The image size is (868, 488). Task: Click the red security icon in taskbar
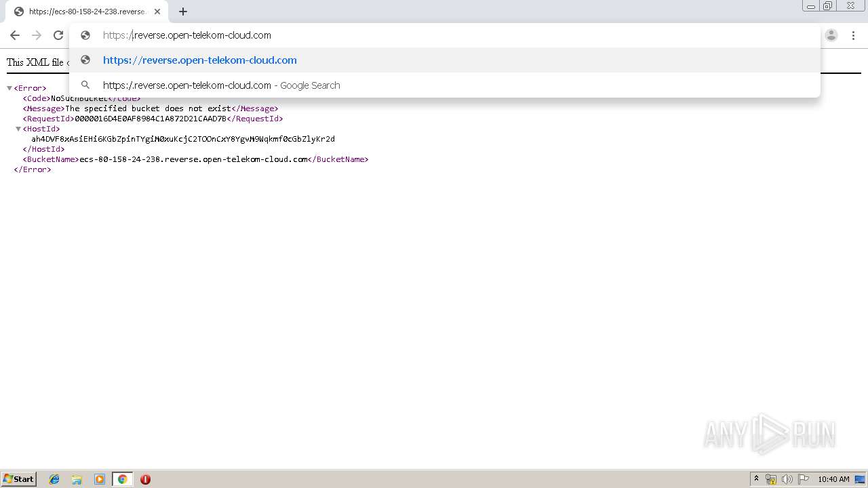(x=145, y=479)
